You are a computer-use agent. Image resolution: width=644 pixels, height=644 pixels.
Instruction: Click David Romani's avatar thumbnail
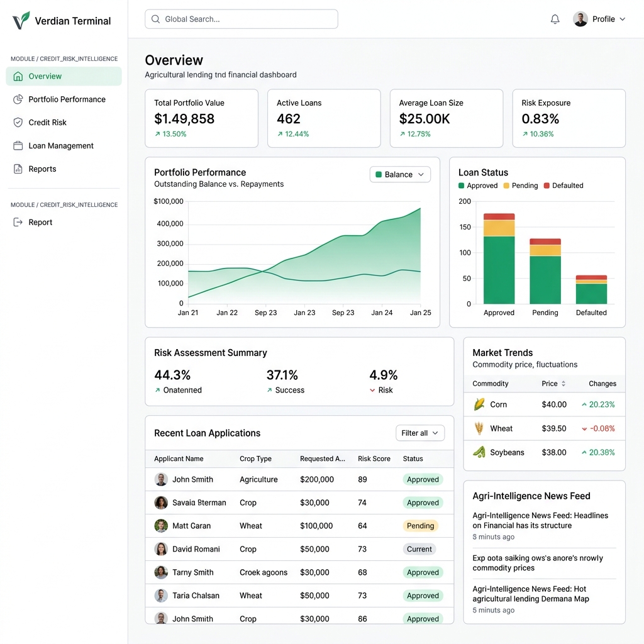[161, 549]
